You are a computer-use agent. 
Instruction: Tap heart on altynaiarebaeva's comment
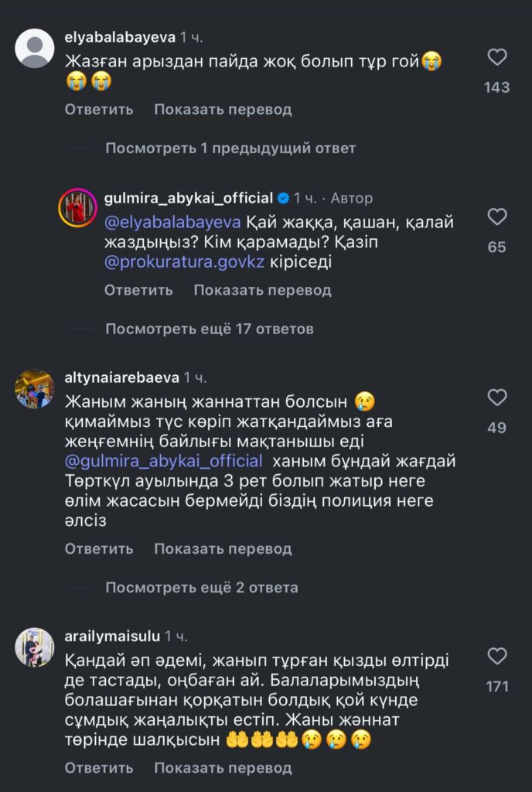(x=497, y=398)
